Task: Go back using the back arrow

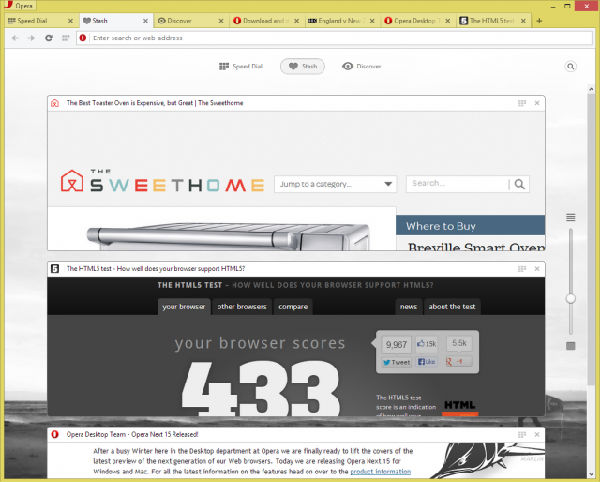Action: pos(15,38)
